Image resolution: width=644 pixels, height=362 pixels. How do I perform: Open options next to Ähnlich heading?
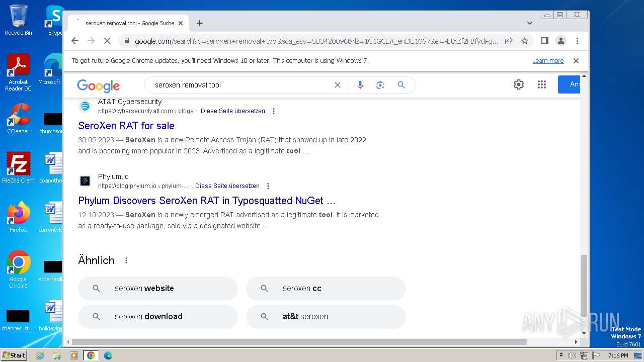(x=126, y=260)
